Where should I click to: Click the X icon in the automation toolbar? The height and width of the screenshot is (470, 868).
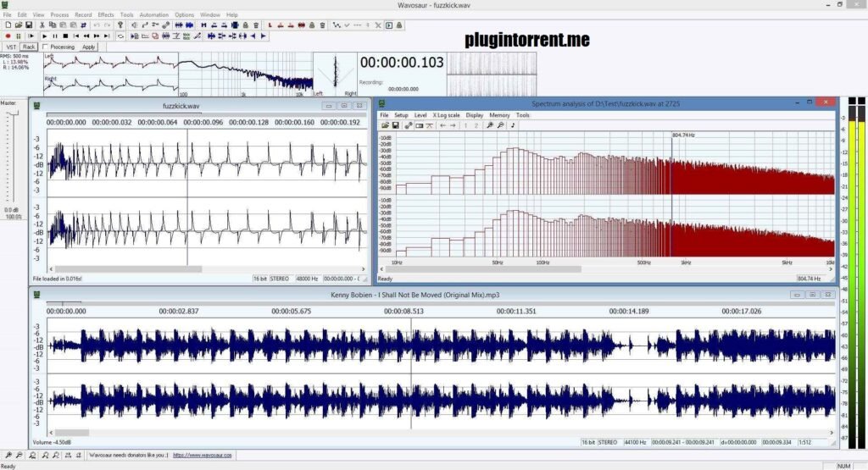coord(378,25)
